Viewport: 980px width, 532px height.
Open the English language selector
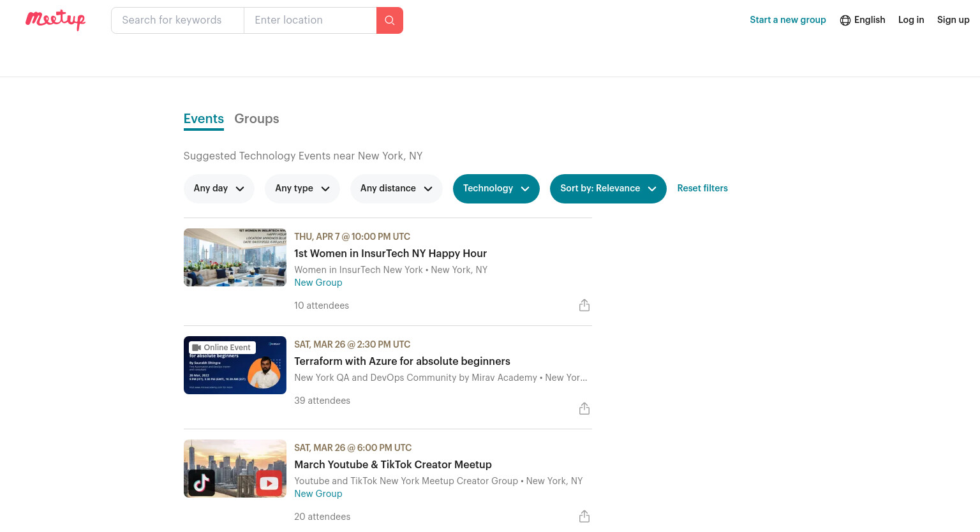tap(863, 20)
